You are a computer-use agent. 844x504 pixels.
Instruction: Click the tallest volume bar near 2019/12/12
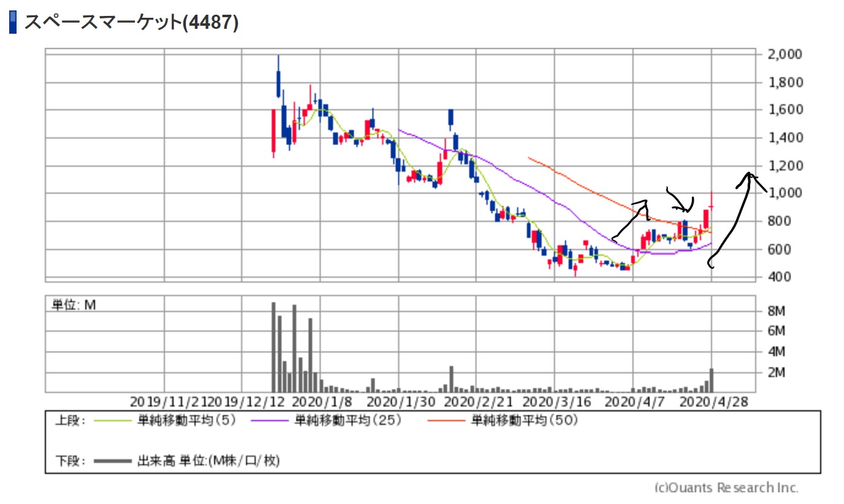pyautogui.click(x=274, y=347)
